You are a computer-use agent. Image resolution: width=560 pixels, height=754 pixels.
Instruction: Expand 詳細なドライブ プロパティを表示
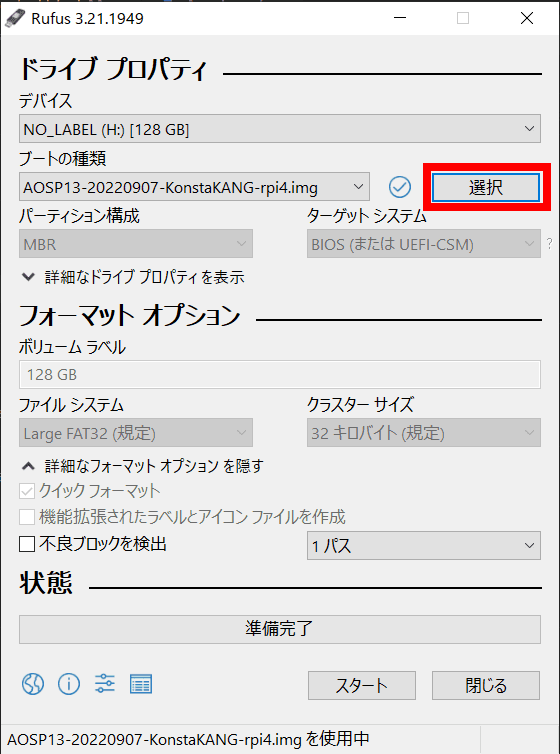133,277
